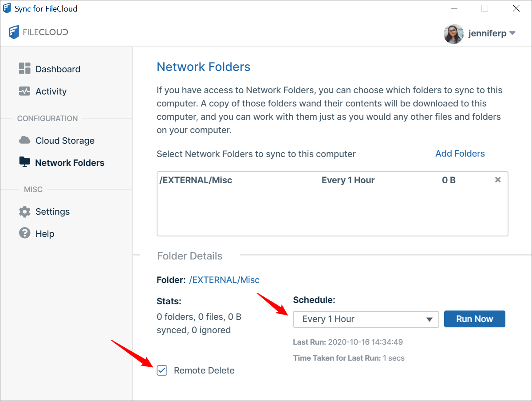Click the Dashboard grid icon

24,68
